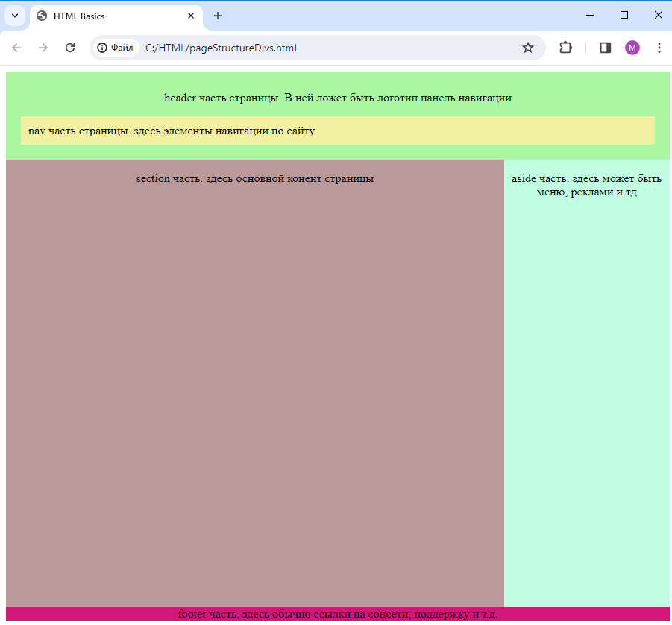Viewport: 672px width, 625px height.
Task: Open the purple M profile avatar
Action: click(x=632, y=48)
